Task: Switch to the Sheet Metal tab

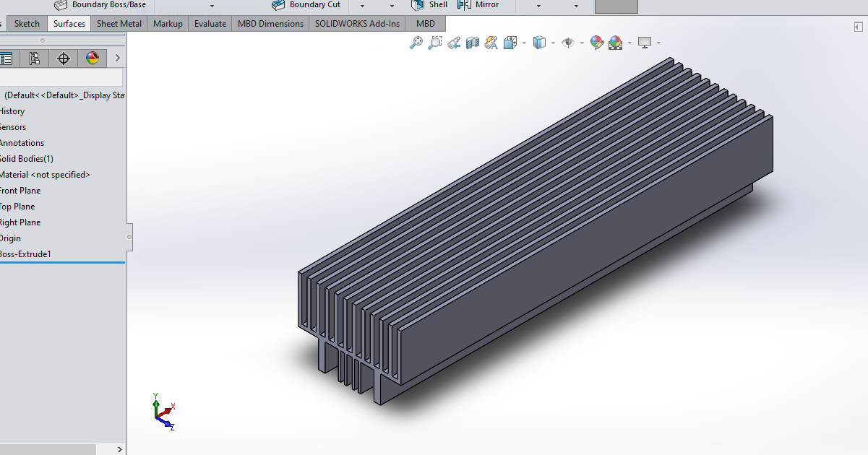Action: point(119,24)
